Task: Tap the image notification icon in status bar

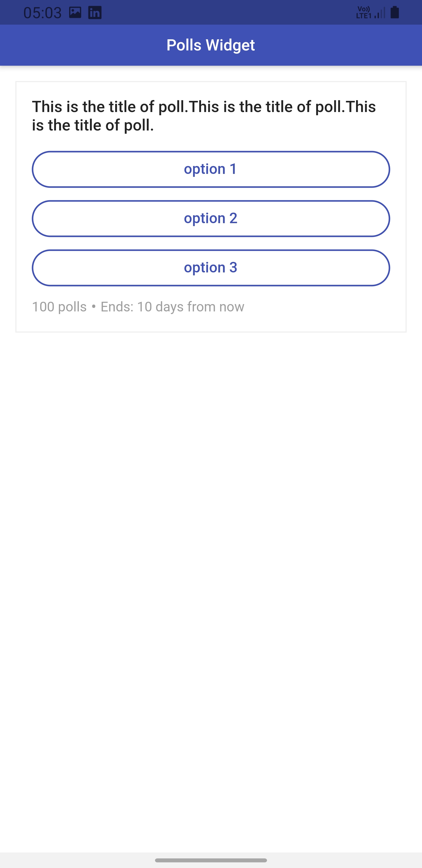Action: tap(75, 13)
